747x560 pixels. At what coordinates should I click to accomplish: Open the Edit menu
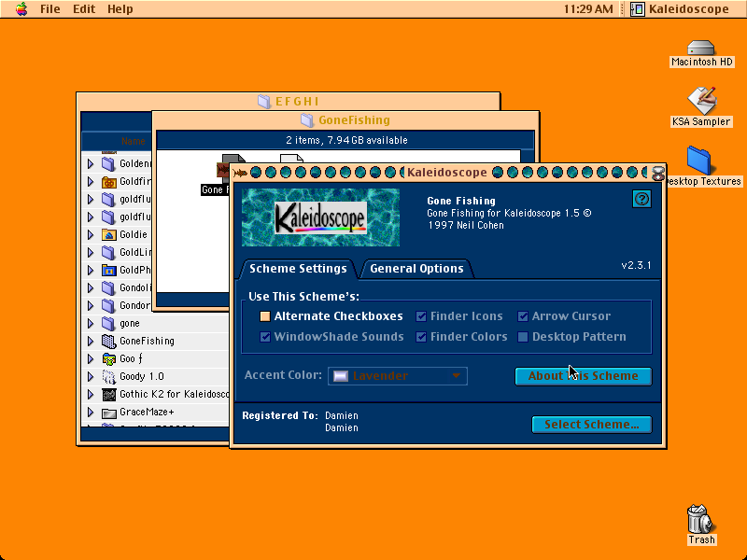tap(84, 9)
